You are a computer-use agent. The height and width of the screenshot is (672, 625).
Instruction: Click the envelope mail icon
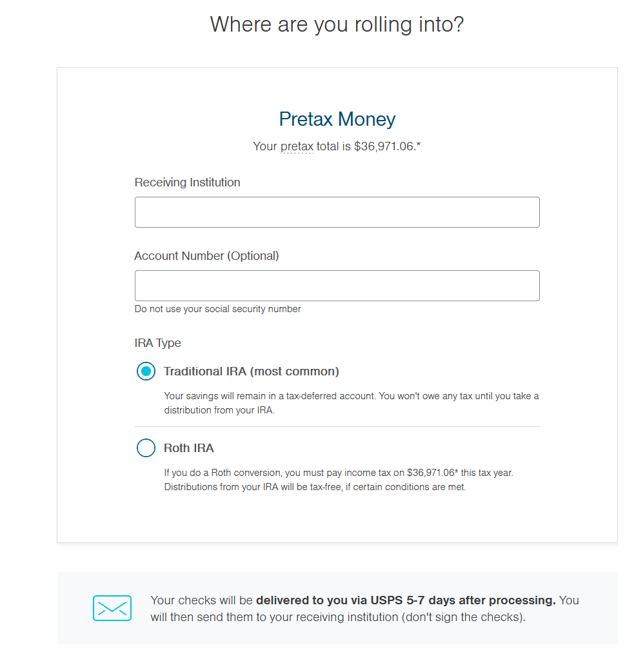[x=112, y=608]
